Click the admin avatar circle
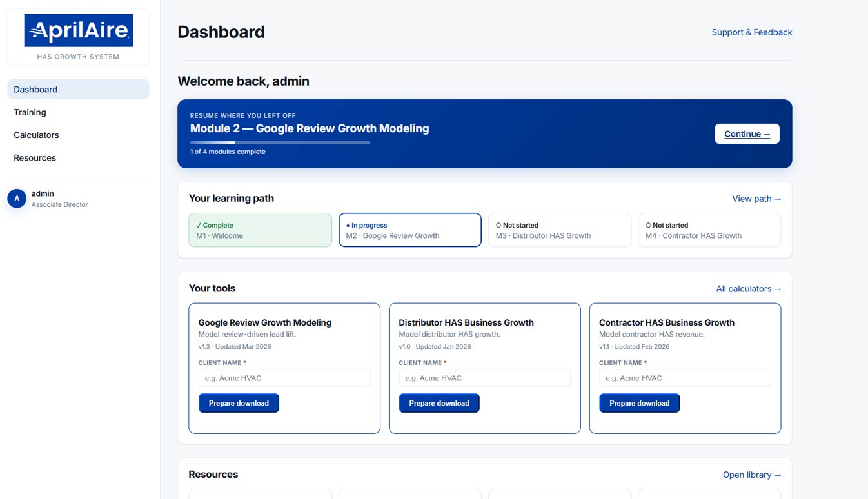 pyautogui.click(x=17, y=199)
